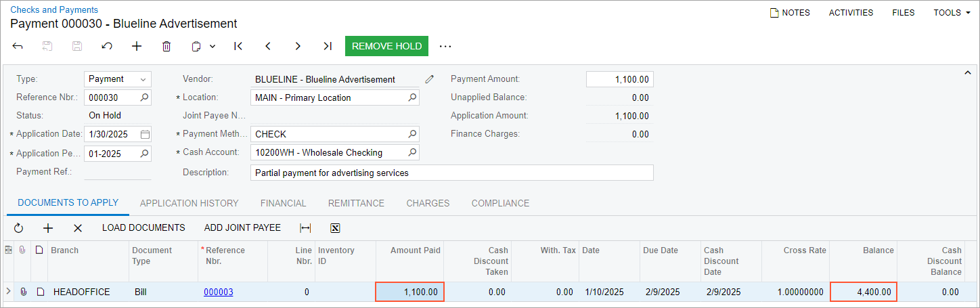The image size is (980, 308).
Task: Click the back arrow toolbar icon
Action: (18, 46)
